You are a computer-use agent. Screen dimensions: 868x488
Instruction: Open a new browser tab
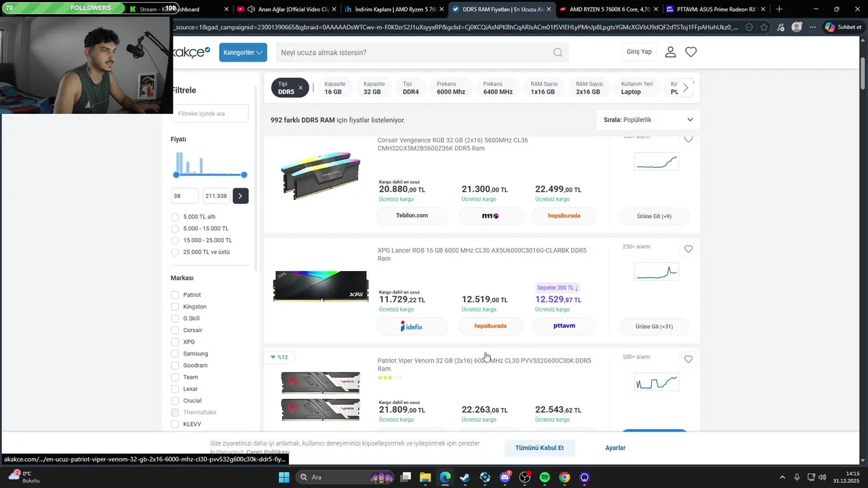click(x=779, y=9)
